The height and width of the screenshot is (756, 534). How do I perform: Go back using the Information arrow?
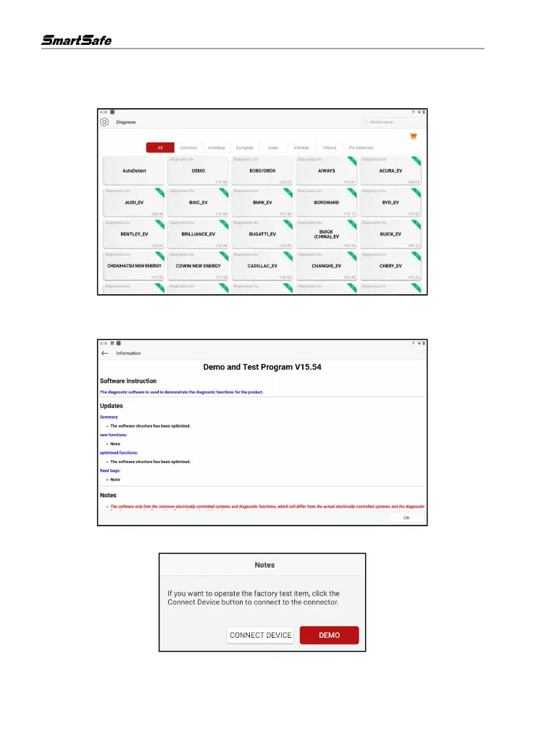104,354
